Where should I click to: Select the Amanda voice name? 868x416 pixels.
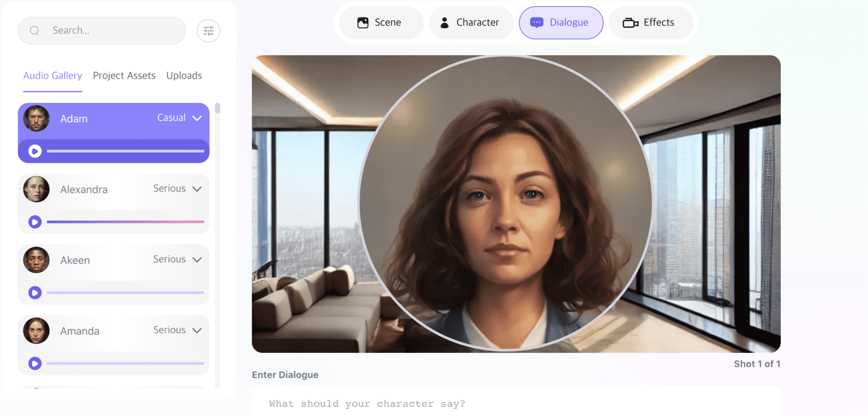80,331
